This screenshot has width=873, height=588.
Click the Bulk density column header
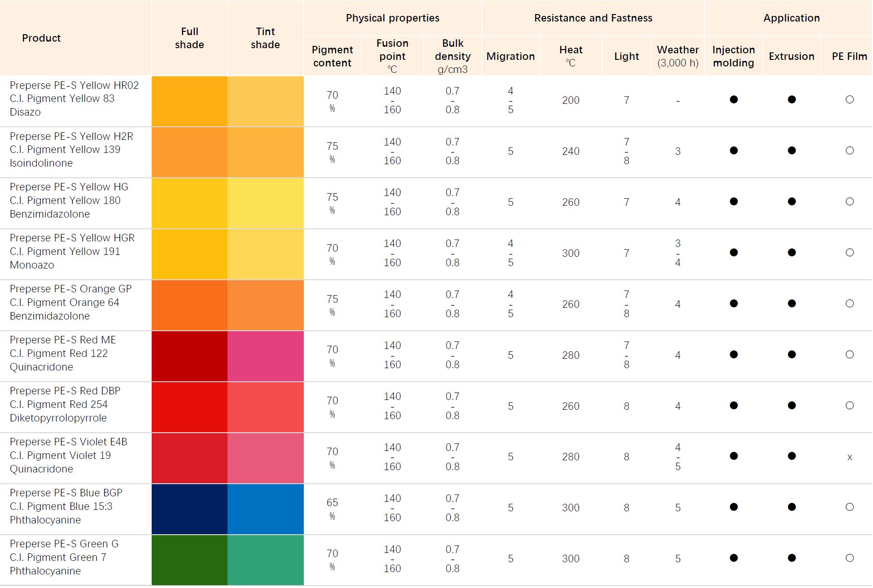coord(453,56)
